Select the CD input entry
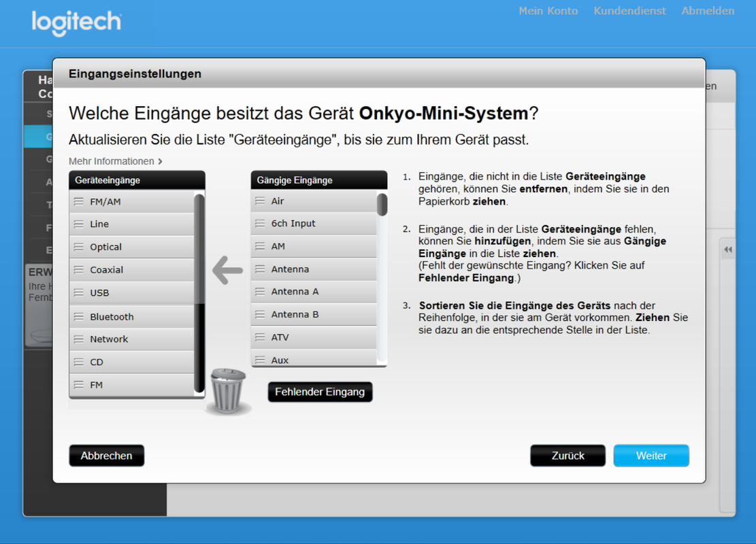 click(x=131, y=362)
